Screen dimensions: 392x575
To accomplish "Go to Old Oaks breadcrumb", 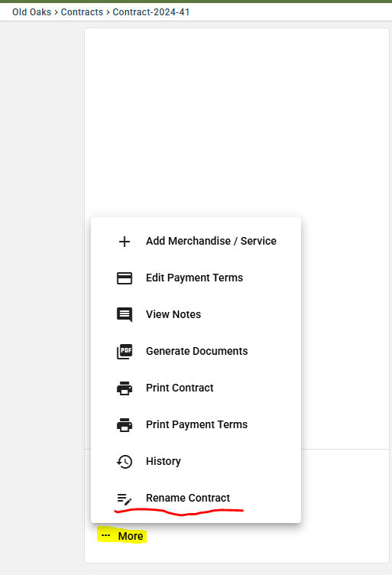I will (x=32, y=12).
